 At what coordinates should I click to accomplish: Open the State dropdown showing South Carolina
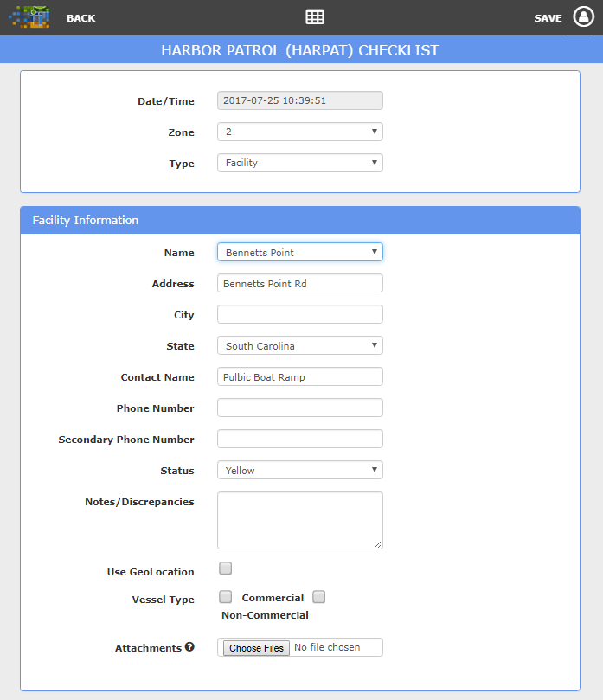coord(300,345)
